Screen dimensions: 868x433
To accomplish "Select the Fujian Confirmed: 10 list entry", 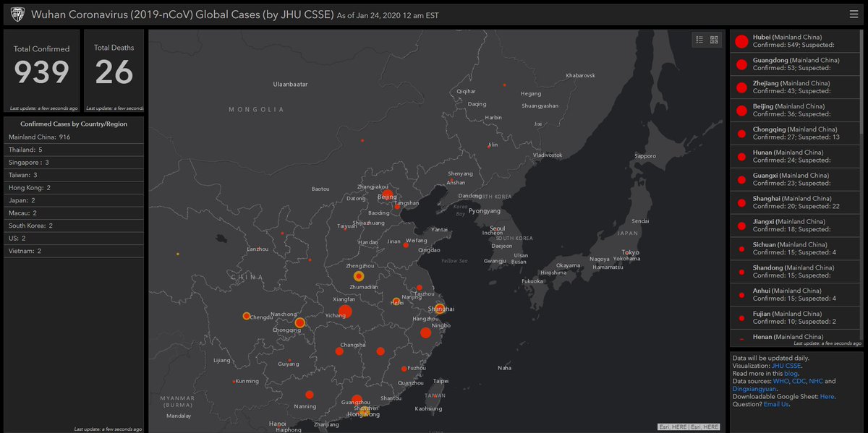I will coord(793,318).
